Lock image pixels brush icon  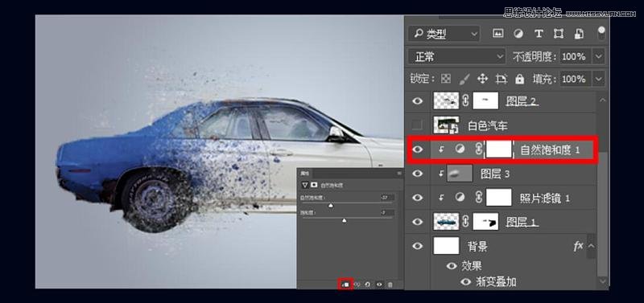[x=464, y=78]
